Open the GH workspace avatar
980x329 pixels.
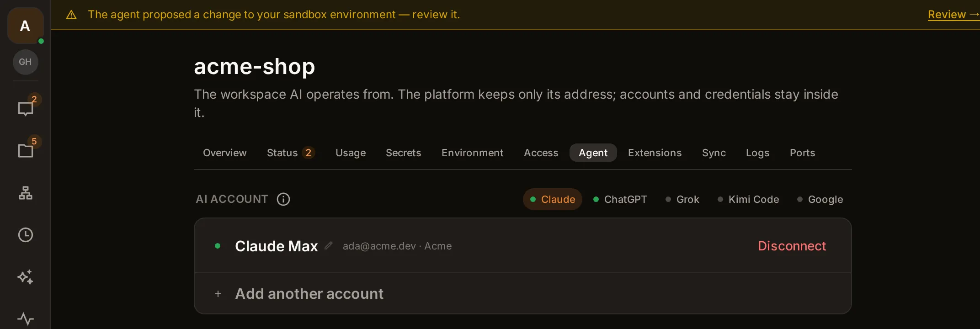pos(25,62)
